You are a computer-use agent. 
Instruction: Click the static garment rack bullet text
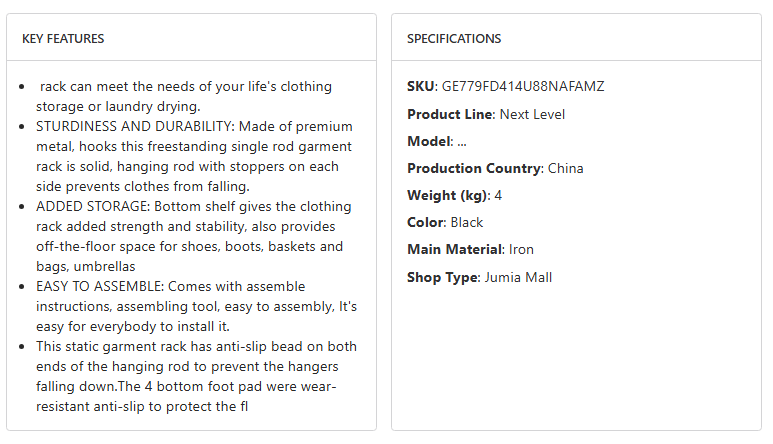196,377
